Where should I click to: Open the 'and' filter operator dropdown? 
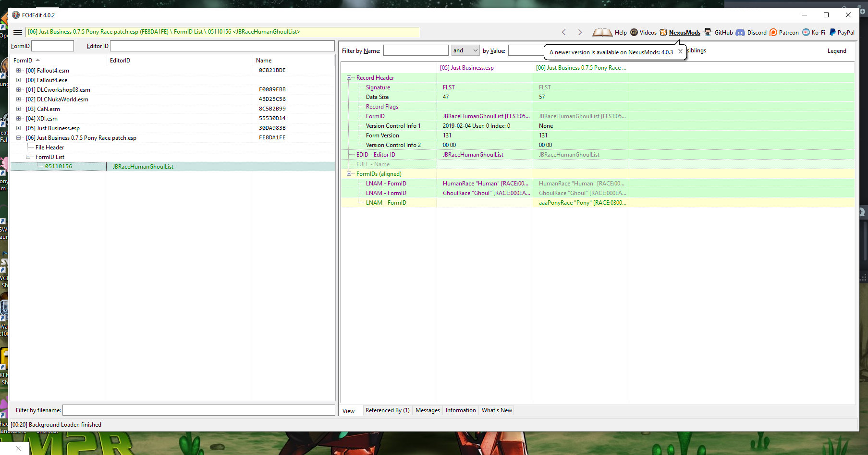465,50
